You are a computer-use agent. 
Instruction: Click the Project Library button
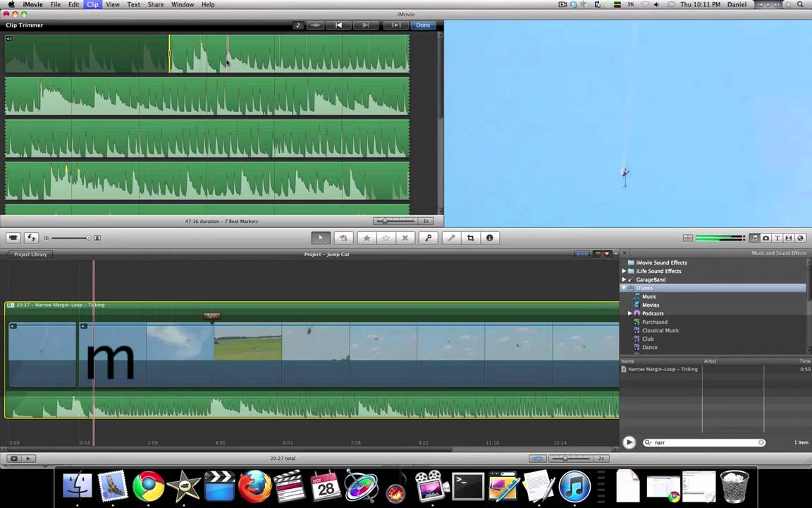(x=30, y=254)
